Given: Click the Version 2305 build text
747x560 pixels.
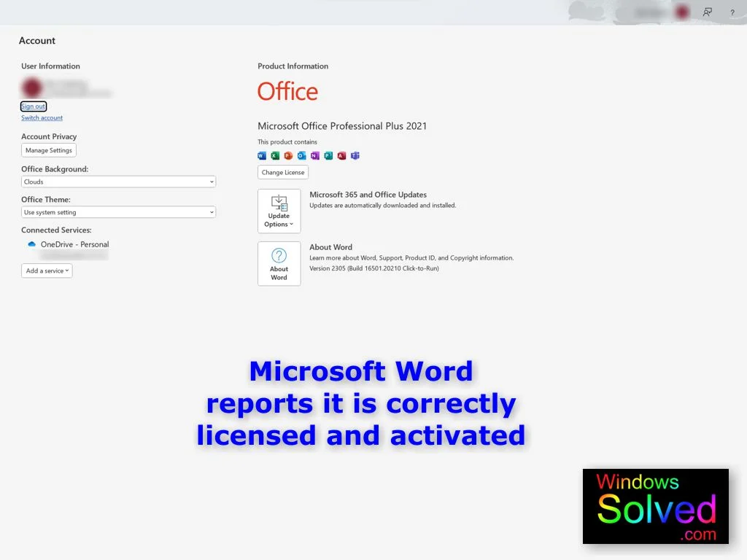Looking at the screenshot, I should 374,268.
